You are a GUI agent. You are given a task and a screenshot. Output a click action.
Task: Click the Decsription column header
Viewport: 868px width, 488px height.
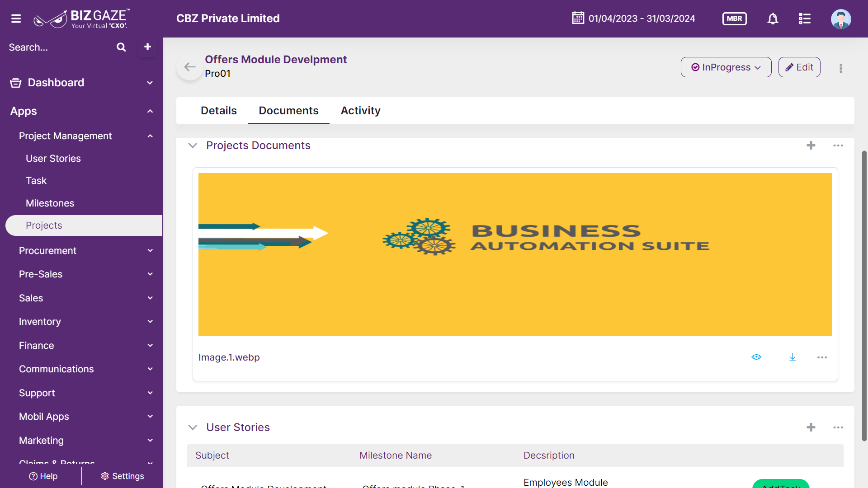(x=549, y=455)
